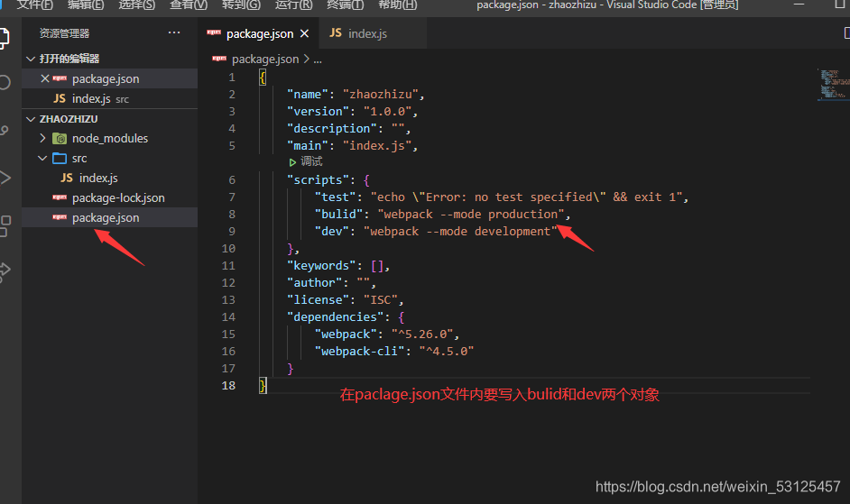Close package.json in open editors list
The height and width of the screenshot is (504, 850).
point(45,78)
